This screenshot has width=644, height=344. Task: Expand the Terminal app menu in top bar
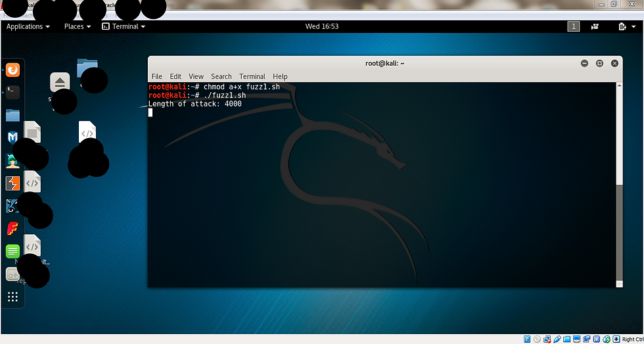tap(124, 26)
